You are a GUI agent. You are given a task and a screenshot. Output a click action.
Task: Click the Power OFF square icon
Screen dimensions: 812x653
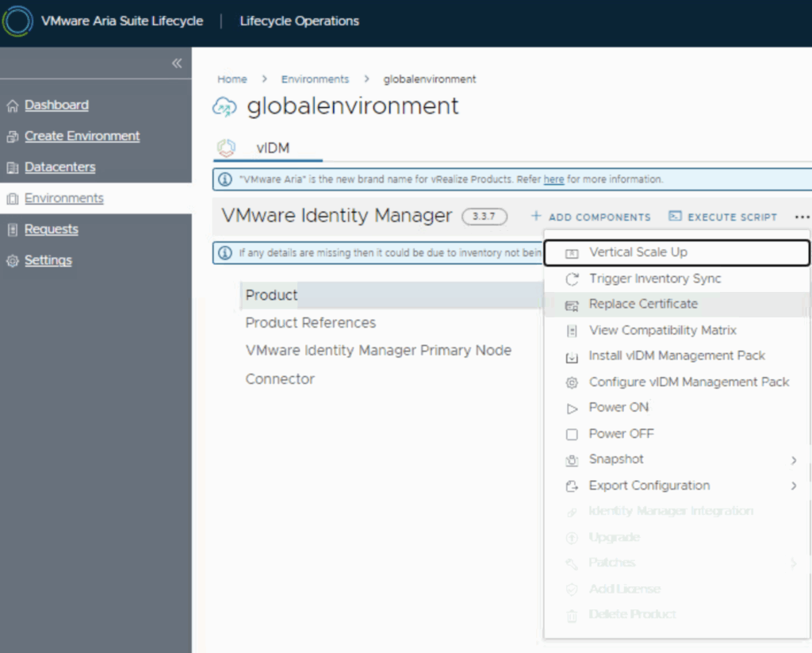(572, 434)
